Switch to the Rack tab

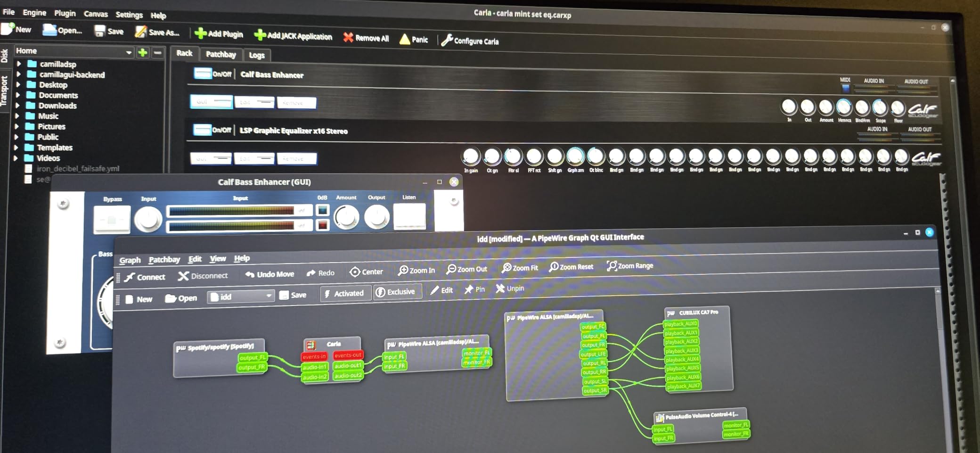coord(184,53)
